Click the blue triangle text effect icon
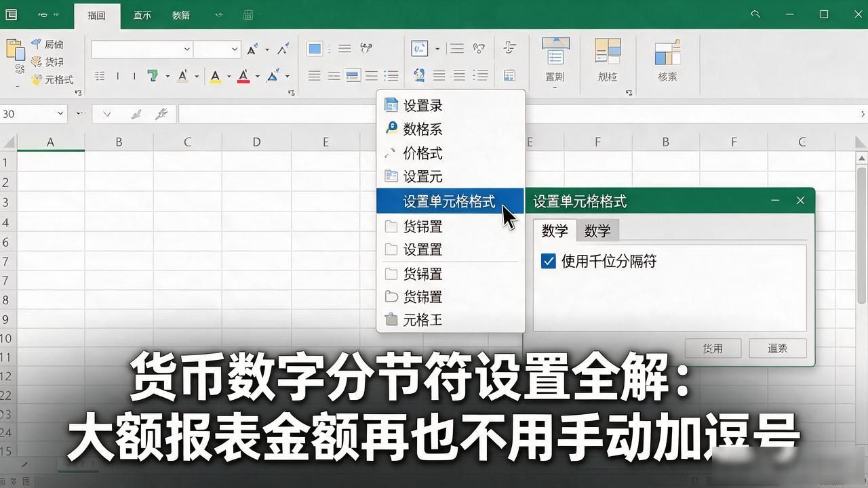This screenshot has width=868, height=488. [274, 76]
